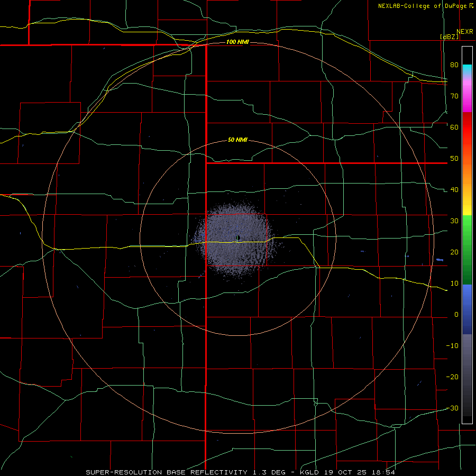Screen dimensions: 476x476
Task: Click the -20 dBZ scale value
Action: pos(452,377)
